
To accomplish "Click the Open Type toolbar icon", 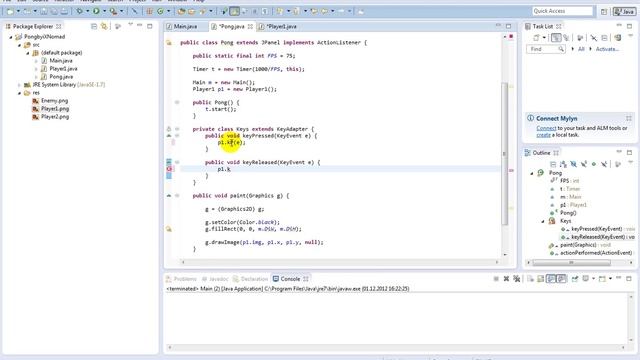I will click(181, 11).
